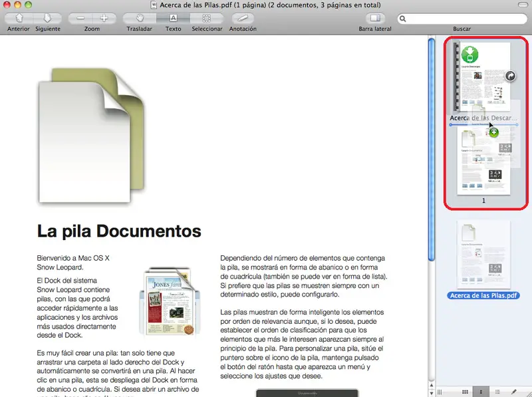Choose the Seleccionar rectangle tool
532x397 pixels.
[207, 18]
